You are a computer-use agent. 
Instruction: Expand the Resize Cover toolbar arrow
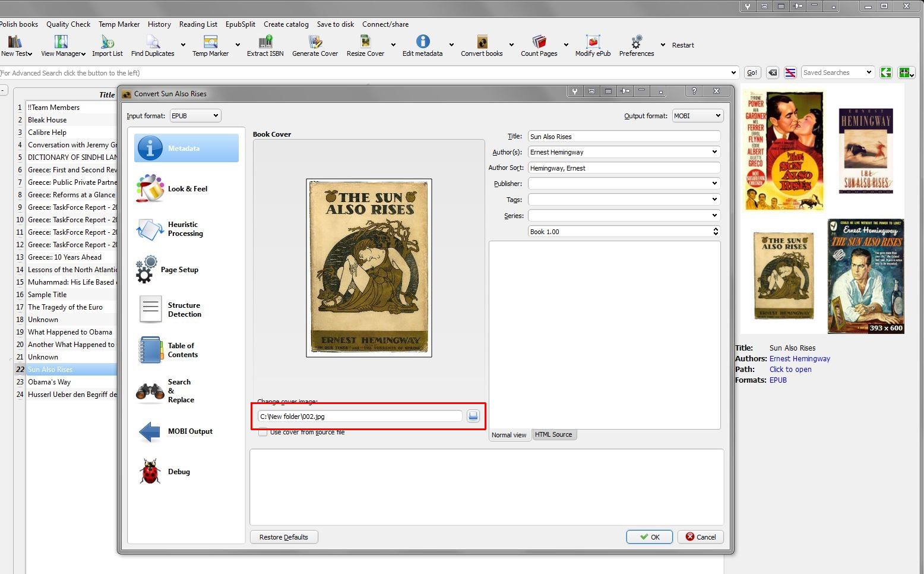point(393,45)
